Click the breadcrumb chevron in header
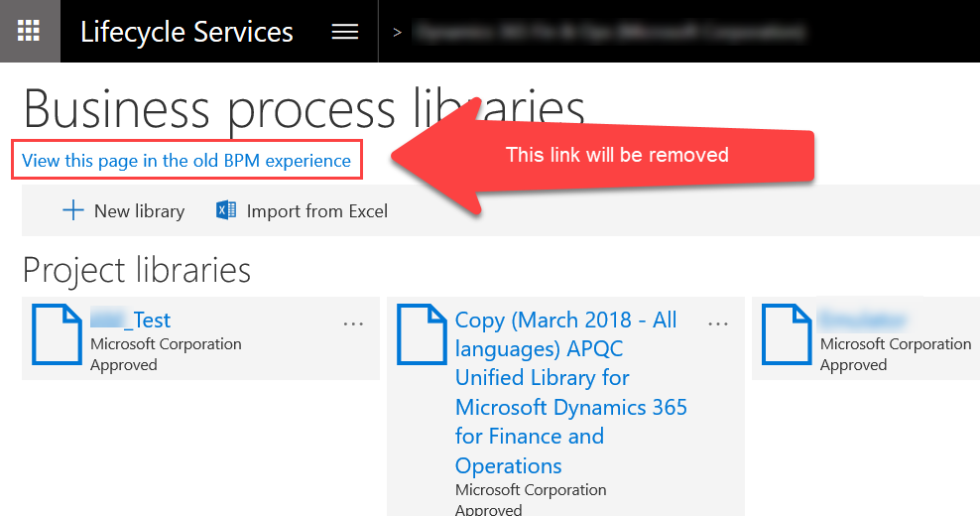 (398, 32)
